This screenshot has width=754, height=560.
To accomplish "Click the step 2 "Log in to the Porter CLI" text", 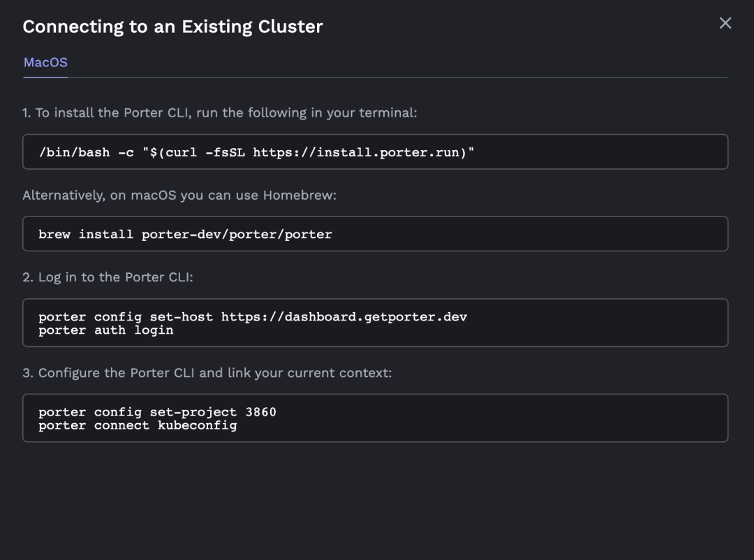I will click(108, 277).
